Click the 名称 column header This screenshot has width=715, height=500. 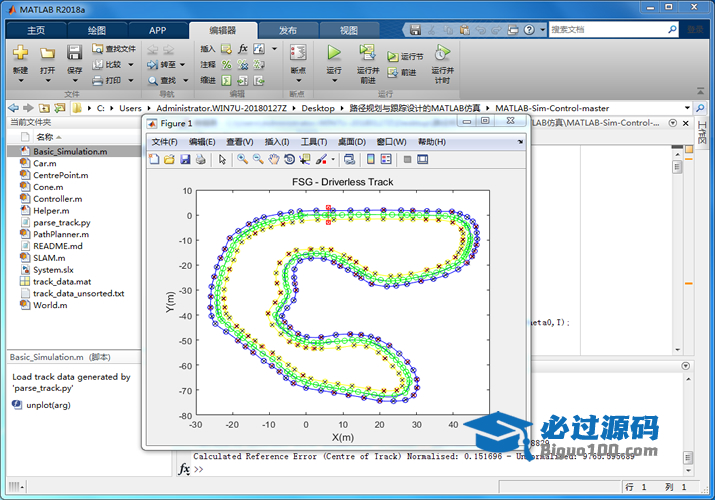click(45, 137)
